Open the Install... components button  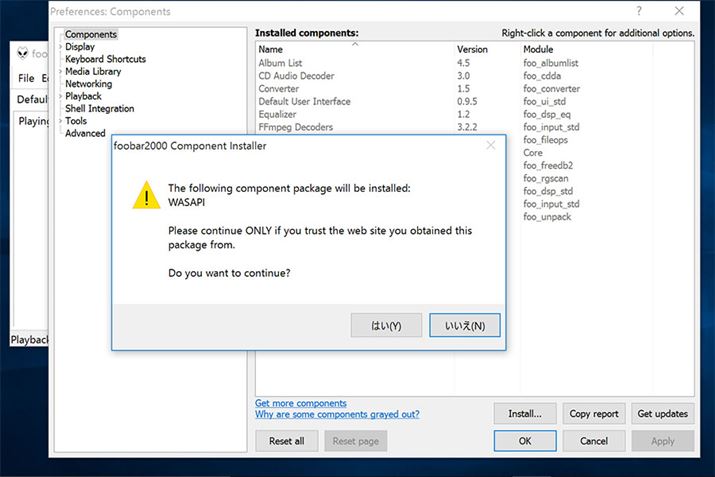[x=525, y=414]
